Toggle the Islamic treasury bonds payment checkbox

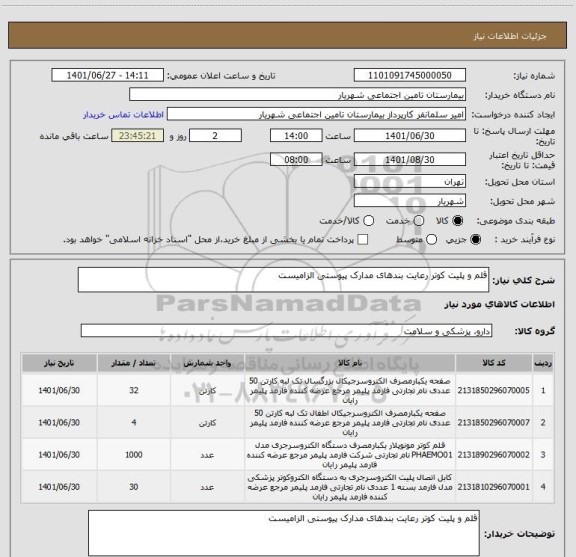click(x=363, y=240)
